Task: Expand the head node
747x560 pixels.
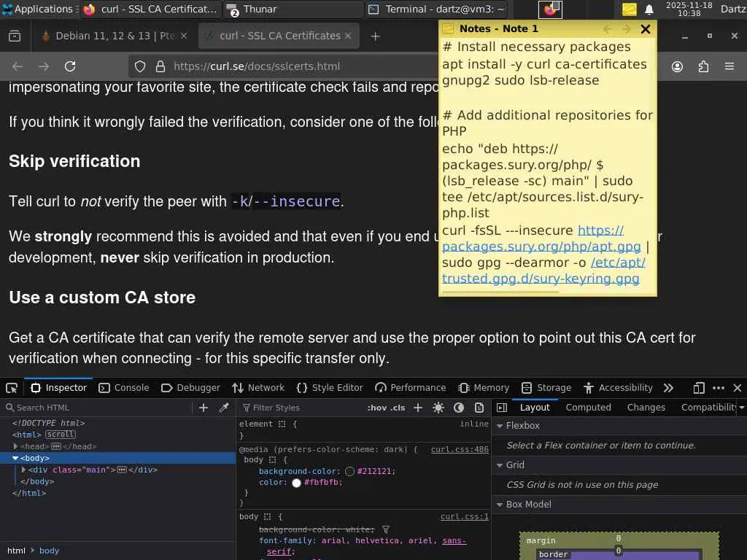Action: point(16,447)
